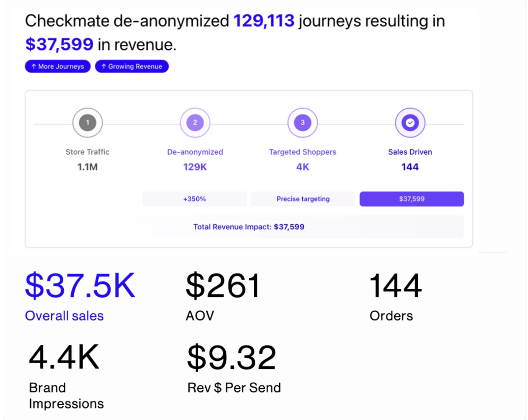
Task: Click the $37.5K overall sales value
Action: tap(80, 286)
